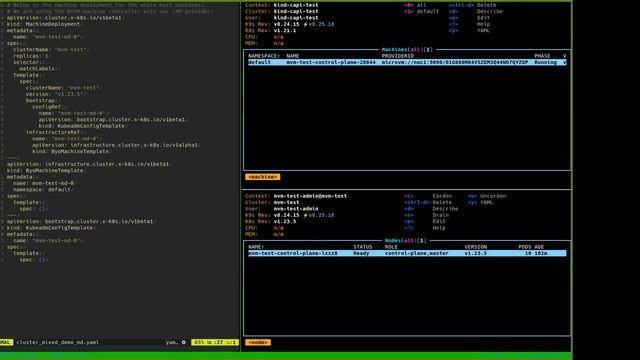Click the lightning bolt in the Nodes pane header

[305, 215]
